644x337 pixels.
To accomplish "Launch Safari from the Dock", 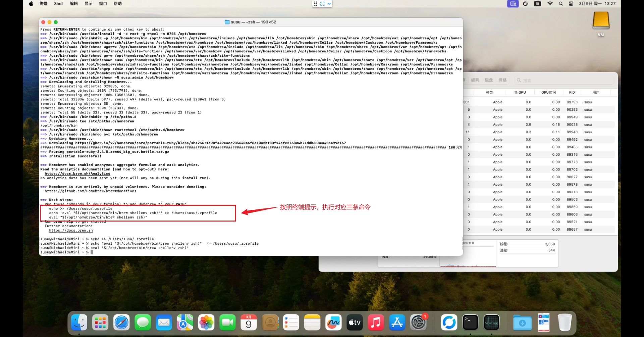I will tap(121, 323).
